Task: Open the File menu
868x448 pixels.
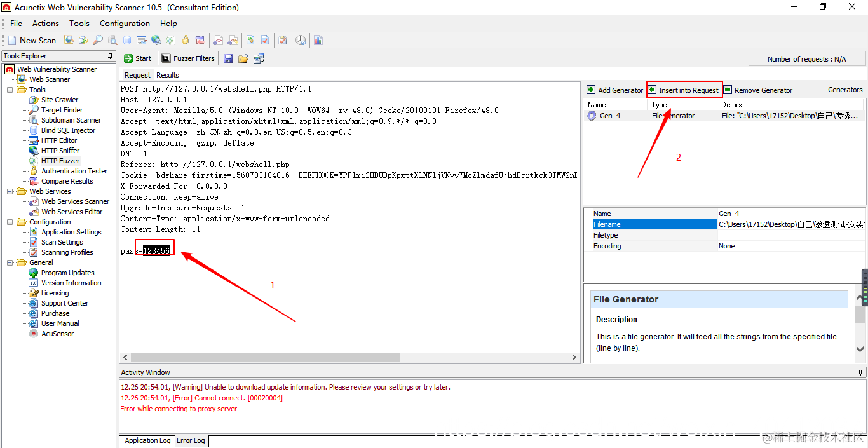Action: (17, 23)
